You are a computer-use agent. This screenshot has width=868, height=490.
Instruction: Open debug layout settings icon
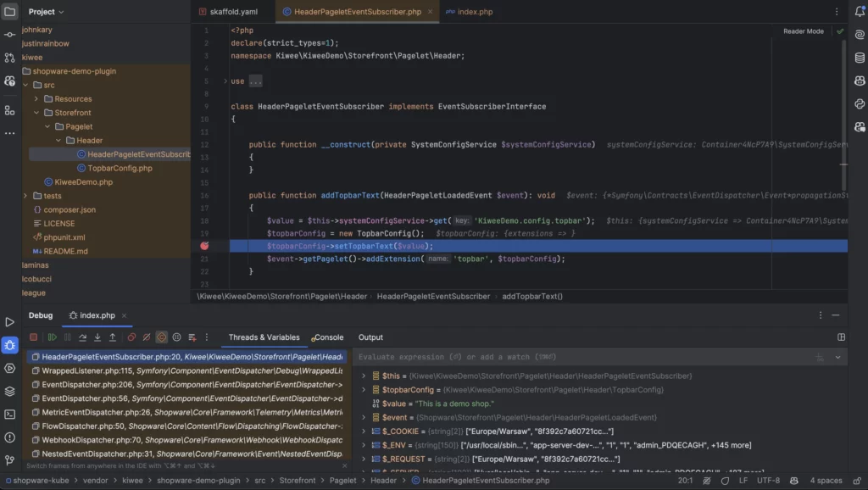point(842,337)
